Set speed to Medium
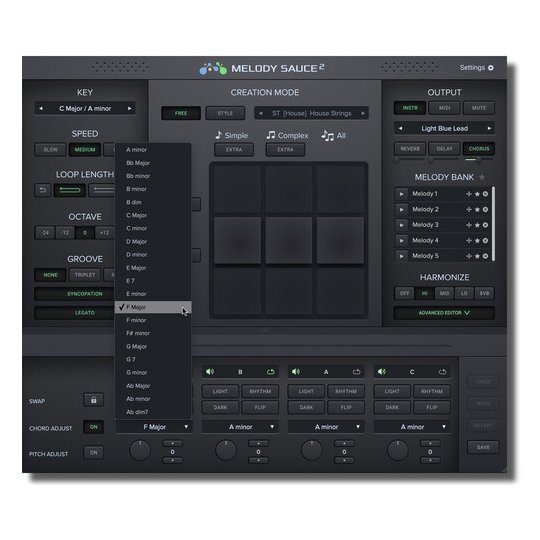540x540 pixels. pyautogui.click(x=85, y=149)
